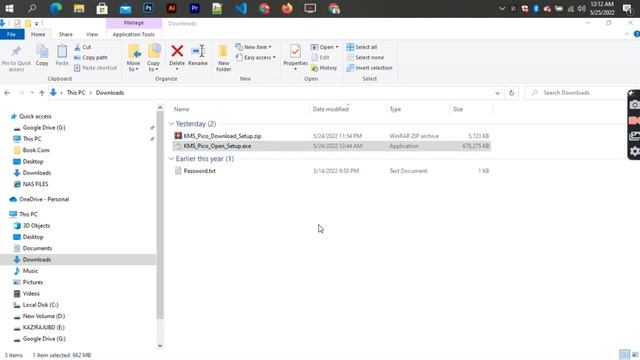Open Music in sidebar
Viewport: 640px width, 360px height.
30,271
